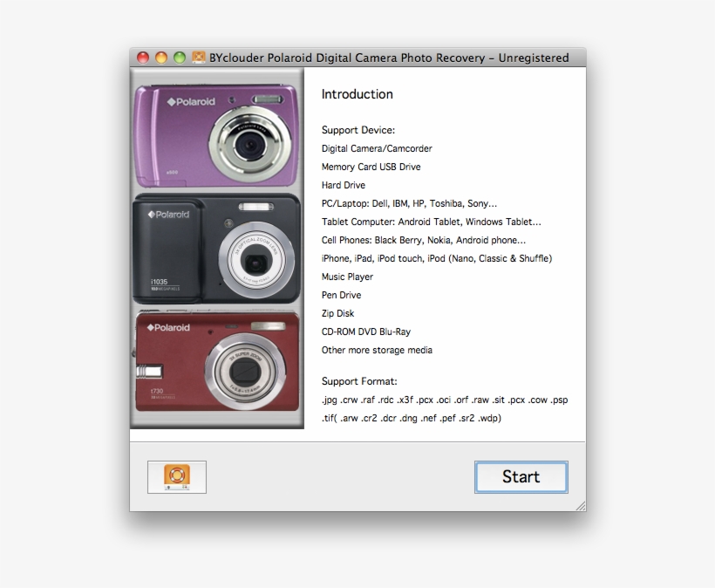This screenshot has width=715, height=588.
Task: Click 'Support Device:' label
Action: point(358,130)
